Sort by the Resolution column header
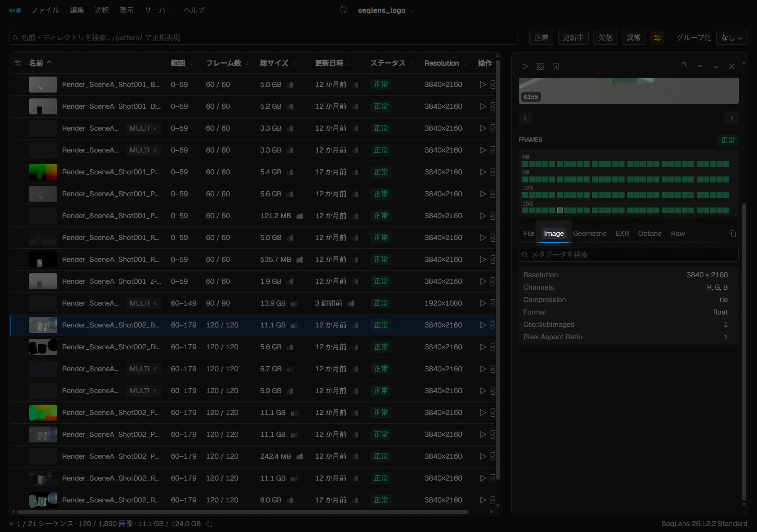Screen dimensions: 757x532 445,63
